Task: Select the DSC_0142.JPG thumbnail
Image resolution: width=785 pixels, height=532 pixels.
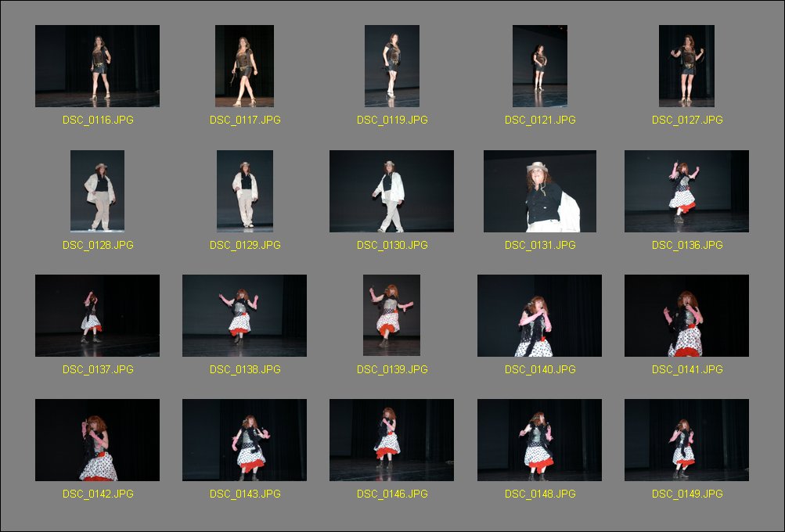Action: tap(97, 440)
